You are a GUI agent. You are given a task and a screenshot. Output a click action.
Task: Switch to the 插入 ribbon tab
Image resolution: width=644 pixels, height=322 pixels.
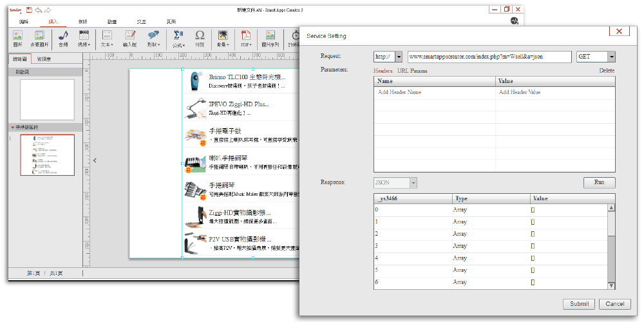coord(53,22)
